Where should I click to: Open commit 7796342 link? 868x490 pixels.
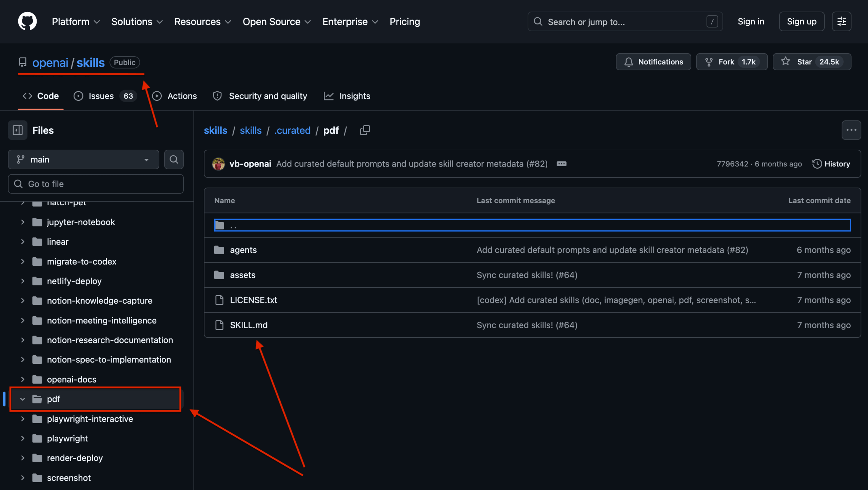tap(732, 164)
